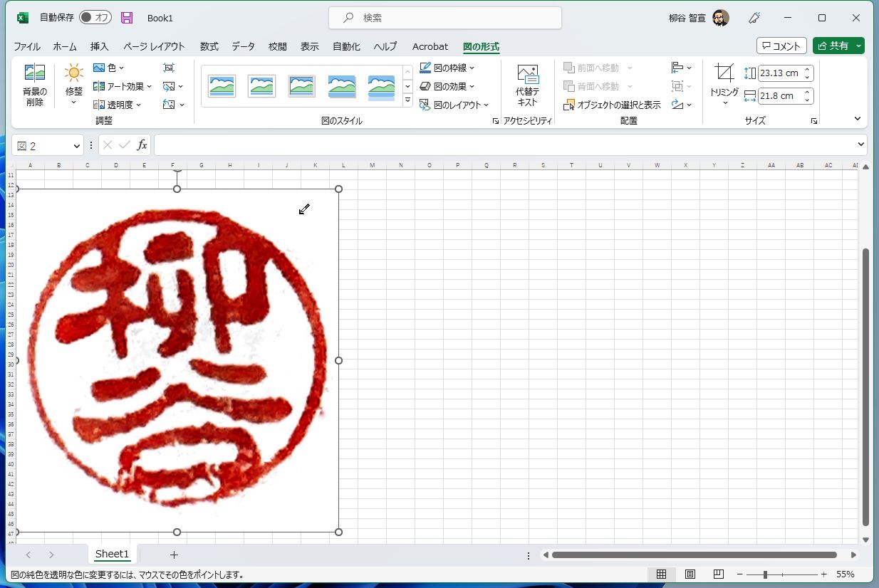Open the 透明度 (Transparency) menu

117,105
